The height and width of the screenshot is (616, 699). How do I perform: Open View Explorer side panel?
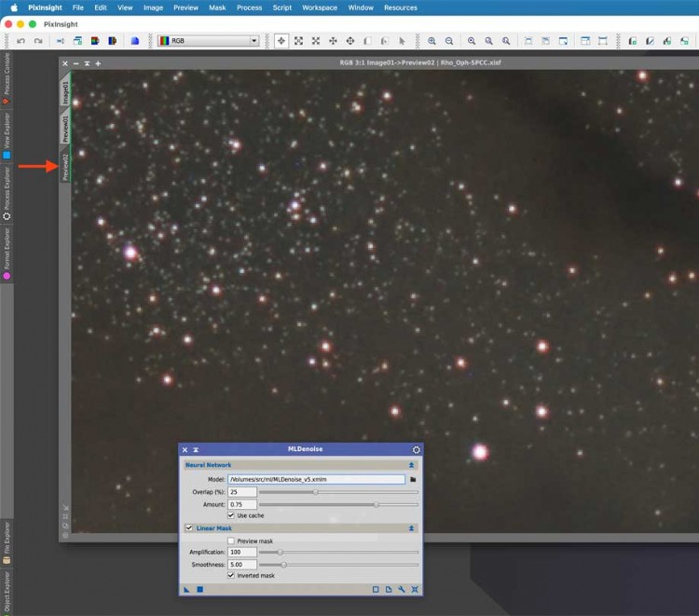[7, 135]
